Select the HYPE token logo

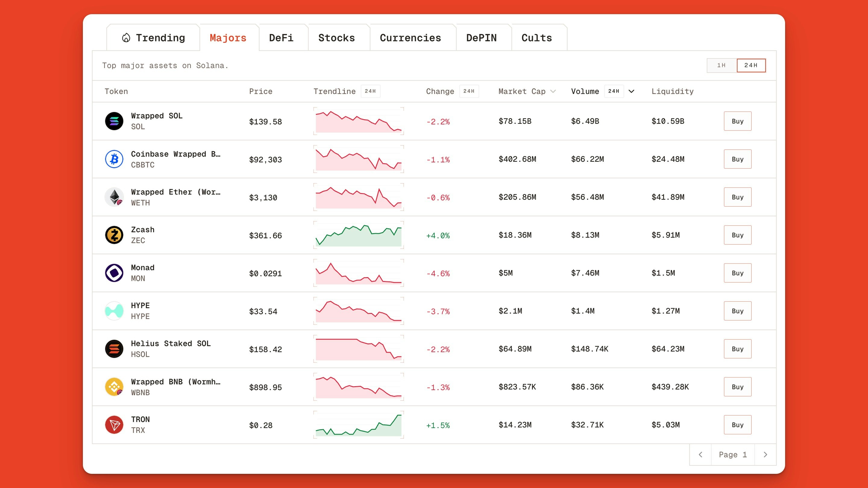(114, 311)
